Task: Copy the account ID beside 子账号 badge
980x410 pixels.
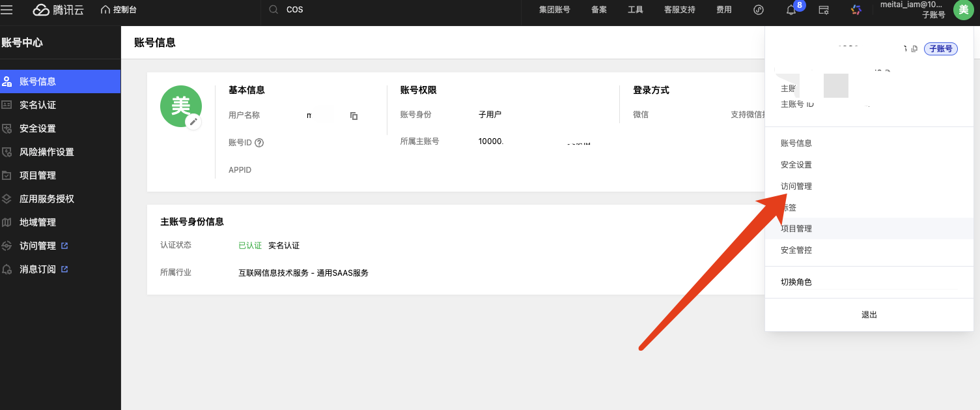Action: pyautogui.click(x=914, y=49)
